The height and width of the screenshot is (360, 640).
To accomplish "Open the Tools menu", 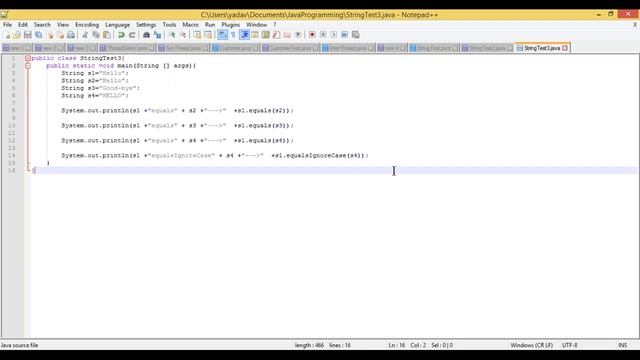I will (169, 25).
